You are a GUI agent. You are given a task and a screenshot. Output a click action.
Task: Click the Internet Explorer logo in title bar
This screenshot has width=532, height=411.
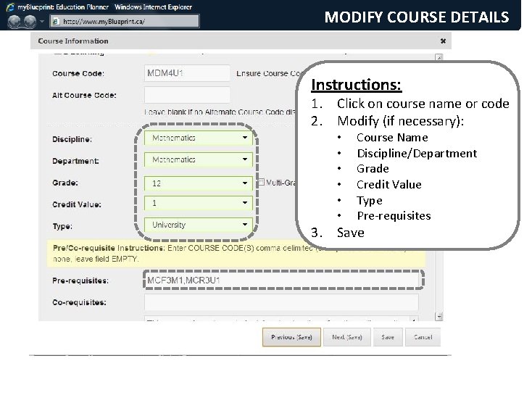(11, 7)
